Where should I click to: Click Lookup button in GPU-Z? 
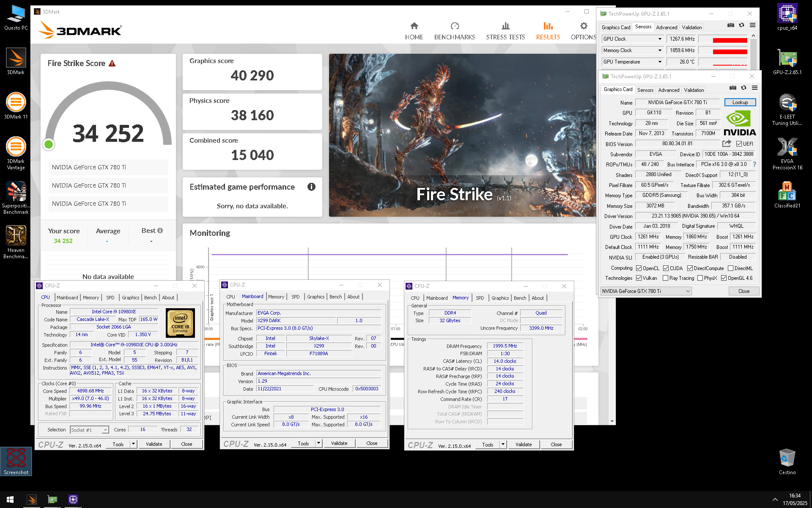pos(740,102)
